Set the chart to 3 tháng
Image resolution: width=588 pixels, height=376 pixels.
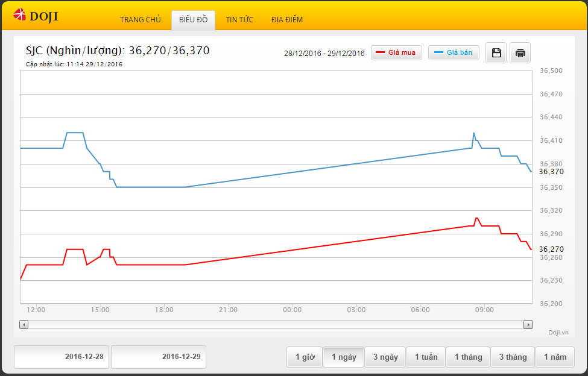513,357
